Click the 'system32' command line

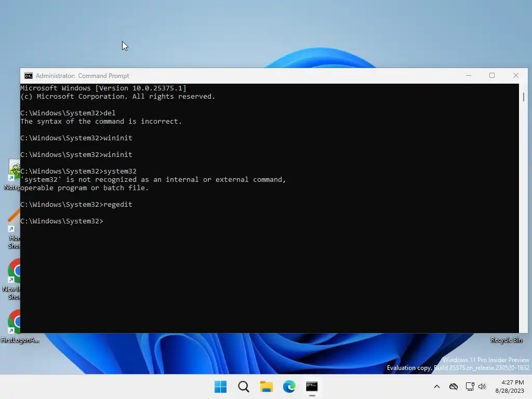pyautogui.click(x=78, y=171)
